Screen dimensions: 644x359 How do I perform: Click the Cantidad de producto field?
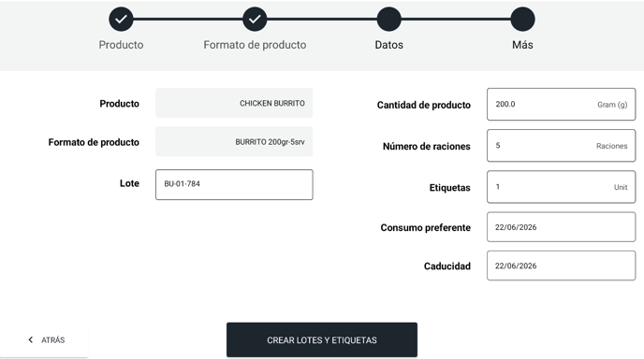(x=561, y=104)
